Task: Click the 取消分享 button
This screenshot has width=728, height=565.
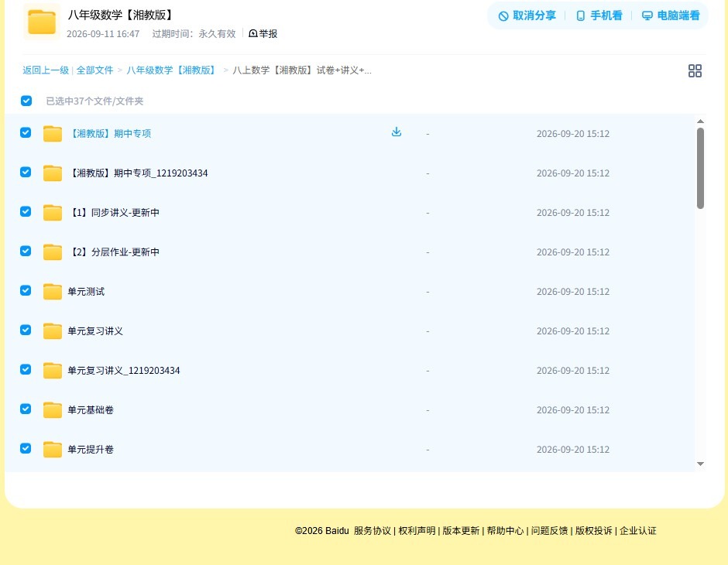Action: (527, 15)
